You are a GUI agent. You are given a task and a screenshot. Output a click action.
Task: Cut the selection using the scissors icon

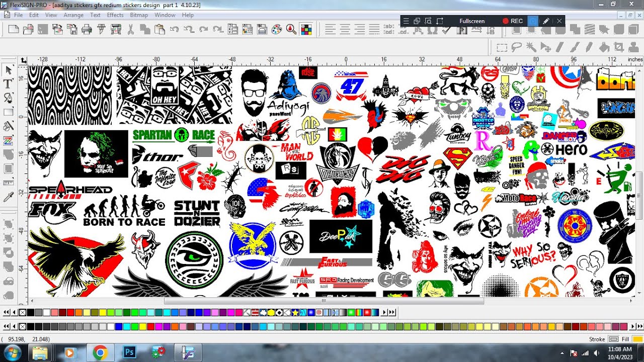[131, 29]
